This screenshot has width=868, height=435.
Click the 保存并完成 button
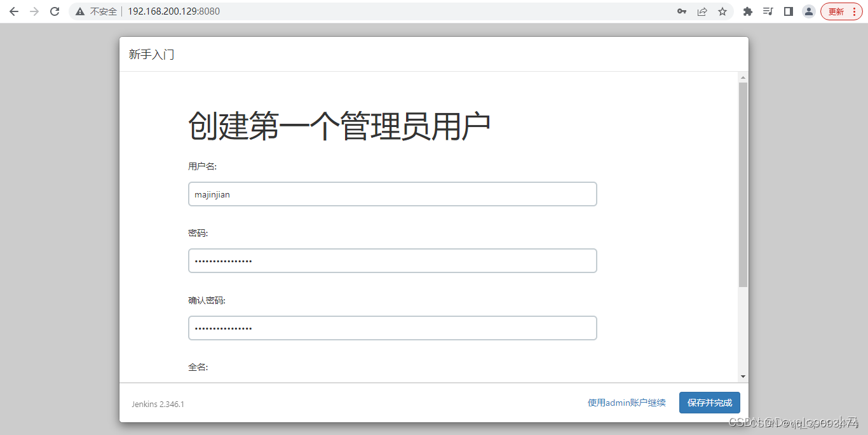click(x=710, y=403)
